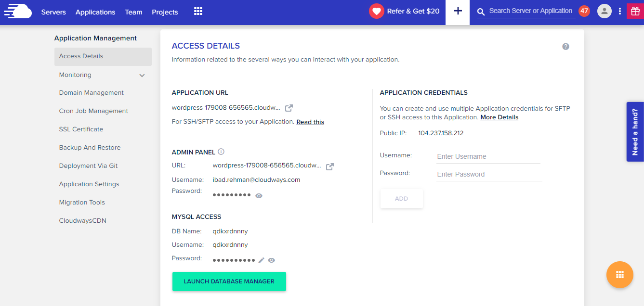644x306 pixels.
Task: Select Domain Management in the sidebar
Action: point(92,93)
